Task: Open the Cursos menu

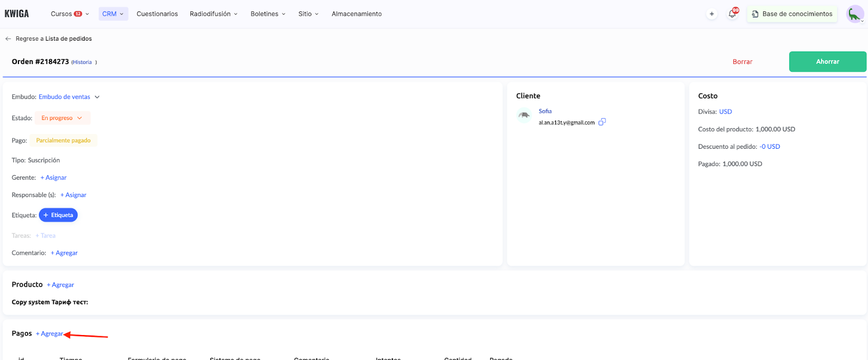Action: 69,14
